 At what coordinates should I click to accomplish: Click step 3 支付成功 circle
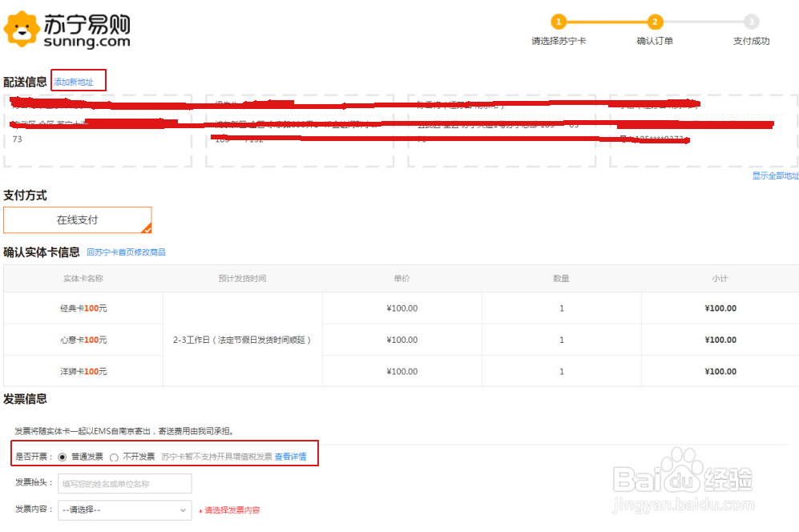tap(751, 22)
